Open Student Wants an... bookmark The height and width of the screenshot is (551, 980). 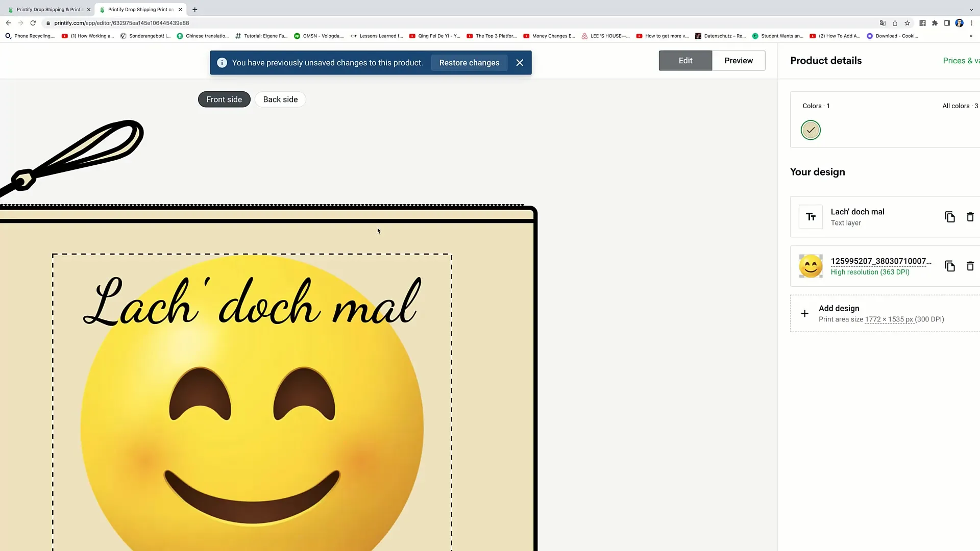coord(778,36)
